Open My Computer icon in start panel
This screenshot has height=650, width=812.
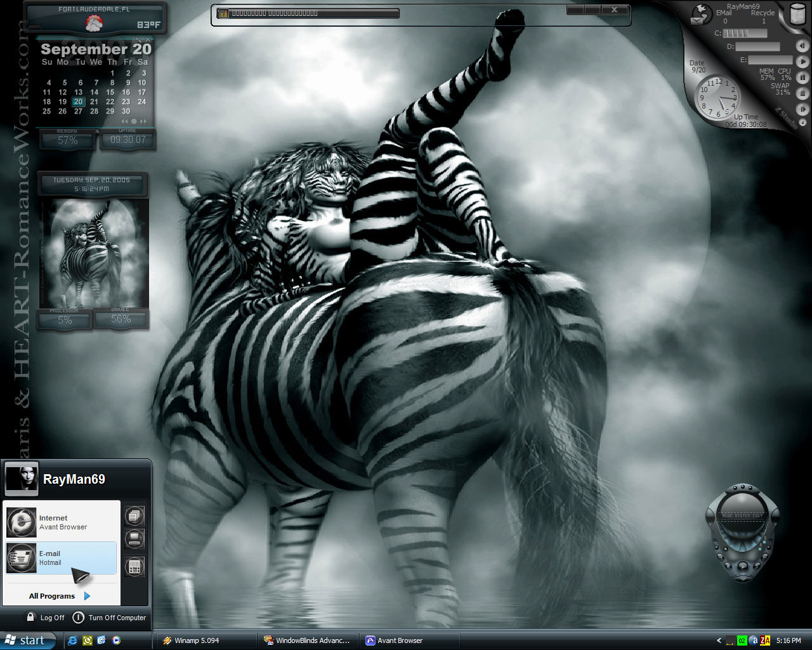click(134, 540)
